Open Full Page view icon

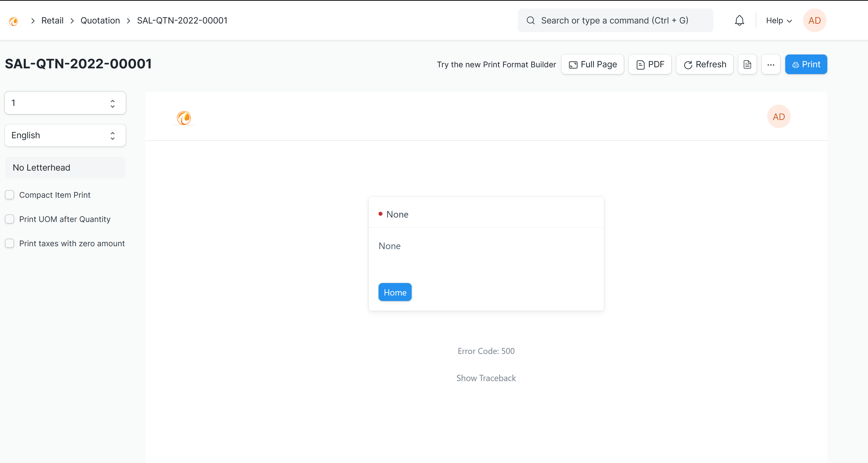tap(573, 65)
